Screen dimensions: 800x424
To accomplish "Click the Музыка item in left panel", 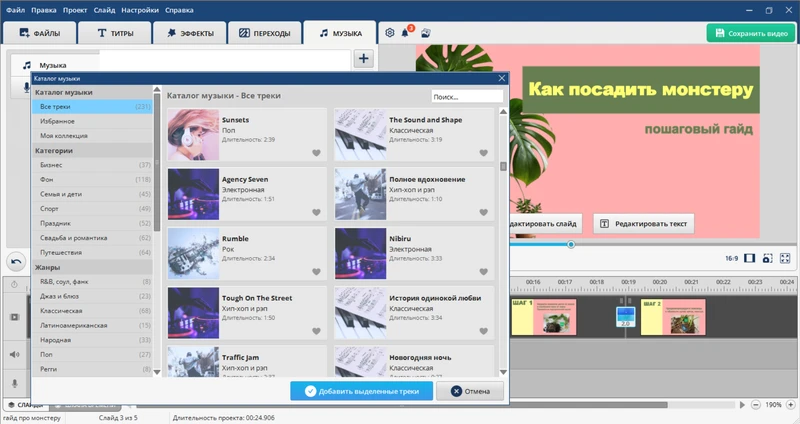I will 55,65.
